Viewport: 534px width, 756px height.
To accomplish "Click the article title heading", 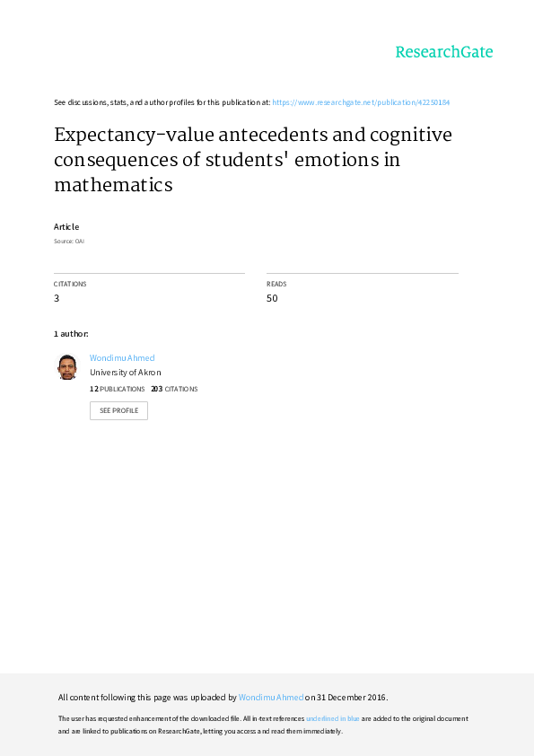I will [253, 160].
